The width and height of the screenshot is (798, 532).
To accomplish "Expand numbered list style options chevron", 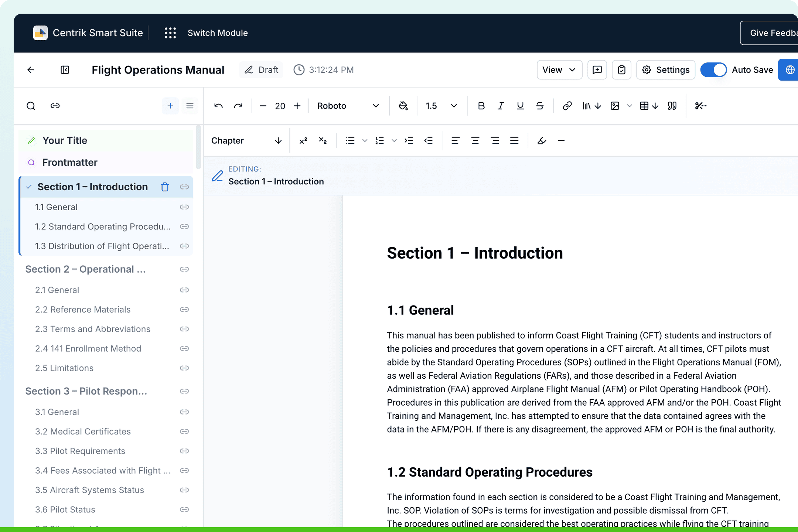I will 394,141.
